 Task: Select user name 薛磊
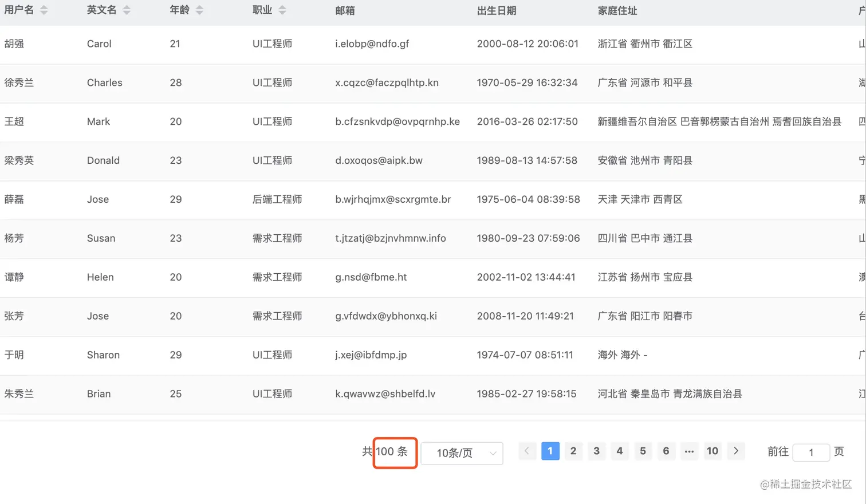(x=14, y=199)
